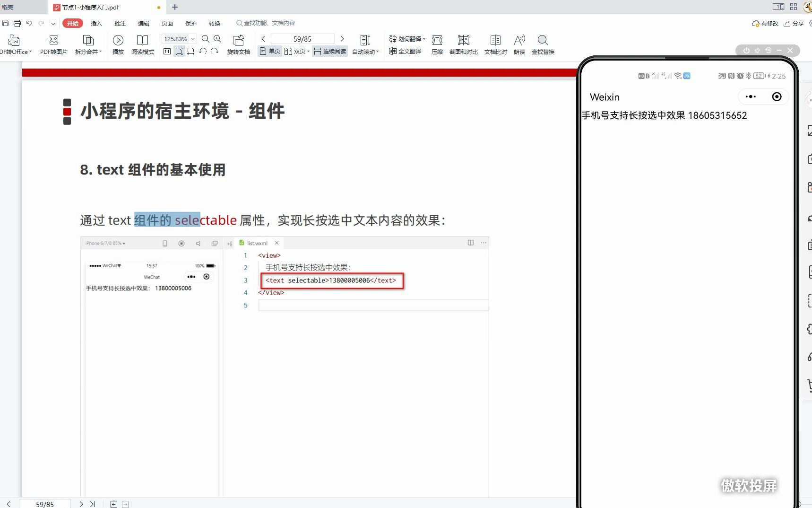
Task: Start the 朗读 read aloud tool
Action: point(519,44)
